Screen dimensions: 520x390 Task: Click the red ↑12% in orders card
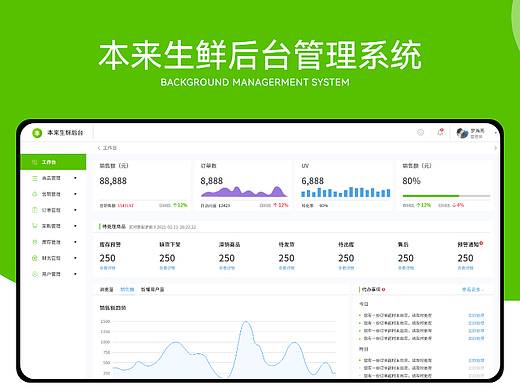click(x=281, y=205)
